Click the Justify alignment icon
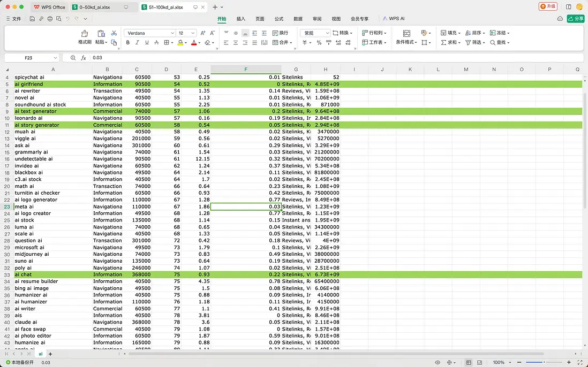 (x=254, y=43)
